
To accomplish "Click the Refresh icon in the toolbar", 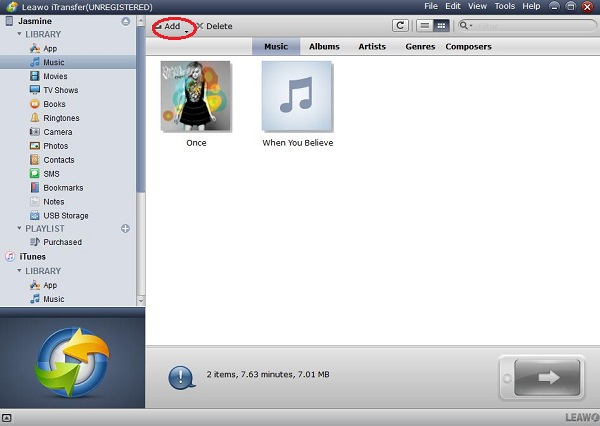I will (x=400, y=26).
